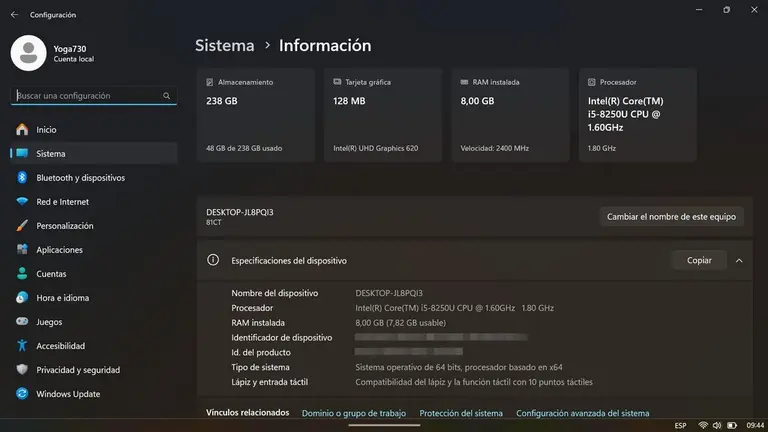Select Bluetooth y dispositivos

click(94, 177)
